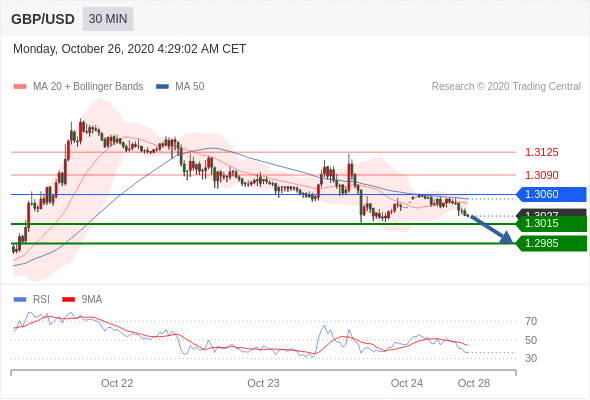Click the green 1.3015 support price tag

551,224
